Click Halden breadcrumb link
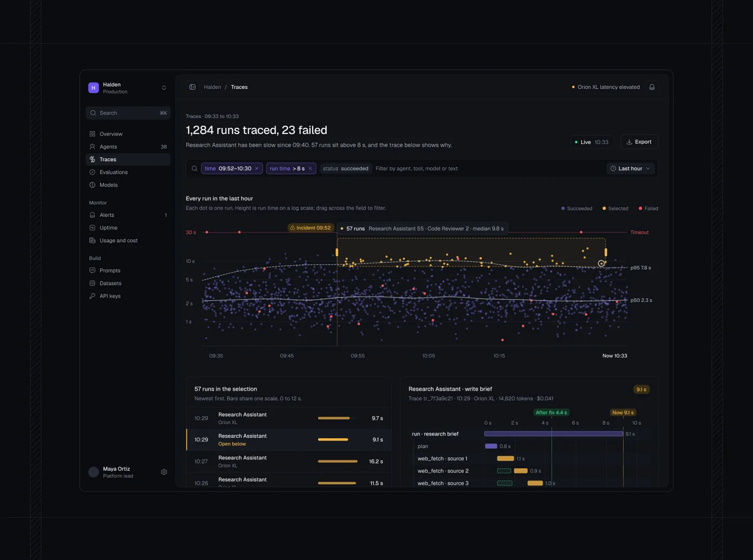Image resolution: width=753 pixels, height=560 pixels. click(212, 87)
